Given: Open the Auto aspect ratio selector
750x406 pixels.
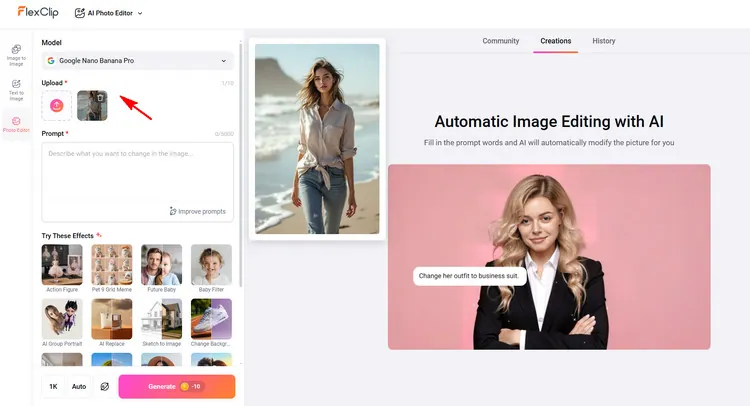Looking at the screenshot, I should (79, 386).
